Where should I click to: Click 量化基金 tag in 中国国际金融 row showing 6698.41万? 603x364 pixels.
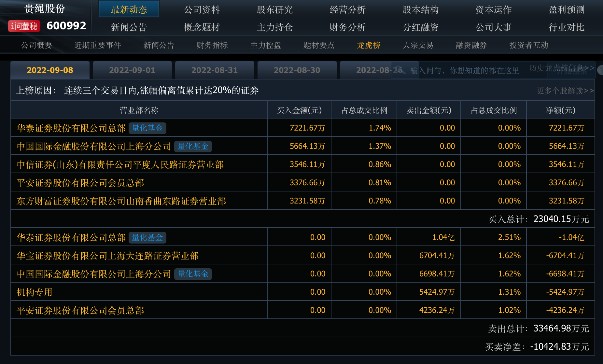[x=193, y=274]
